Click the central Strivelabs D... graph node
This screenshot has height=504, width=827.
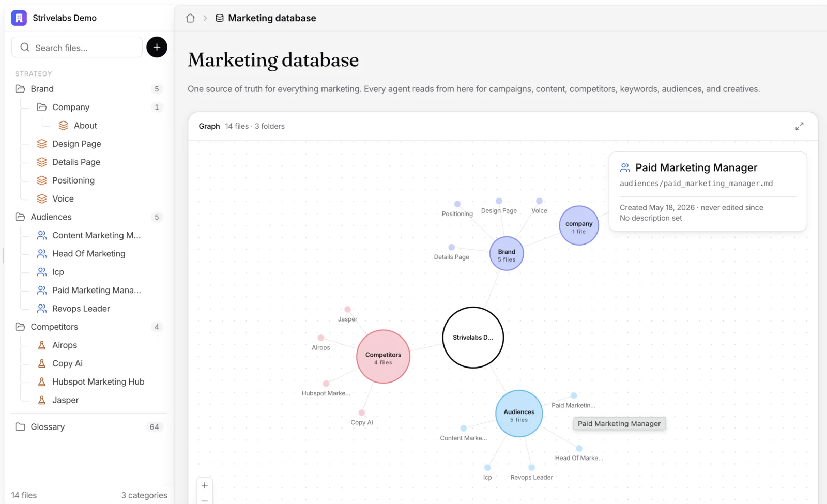pyautogui.click(x=473, y=338)
